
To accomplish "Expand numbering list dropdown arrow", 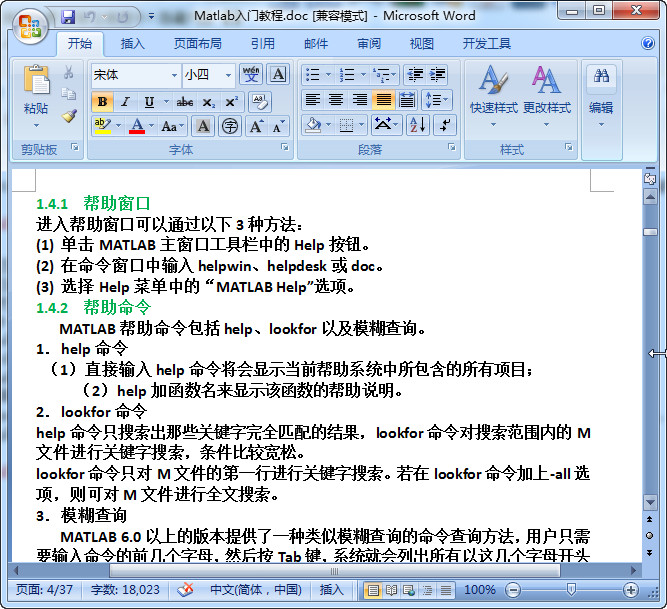I will (363, 75).
